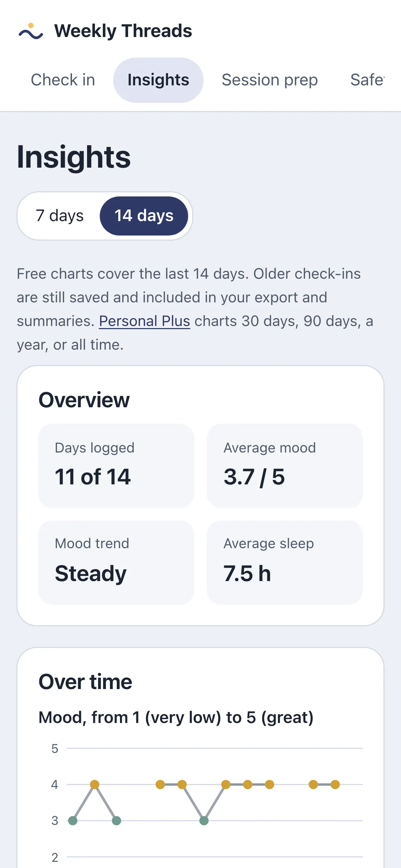Click the Weekly Threads wave logo icon
The height and width of the screenshot is (868, 401).
(31, 31)
